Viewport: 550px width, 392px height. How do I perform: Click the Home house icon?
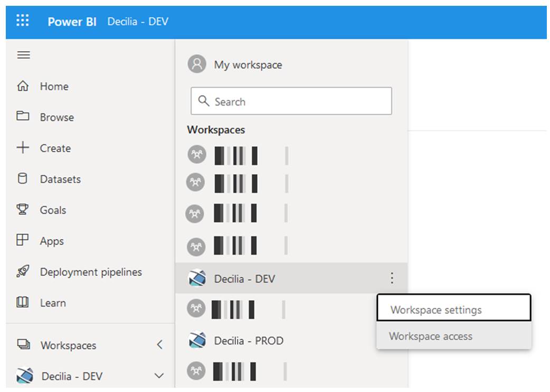[x=23, y=86]
